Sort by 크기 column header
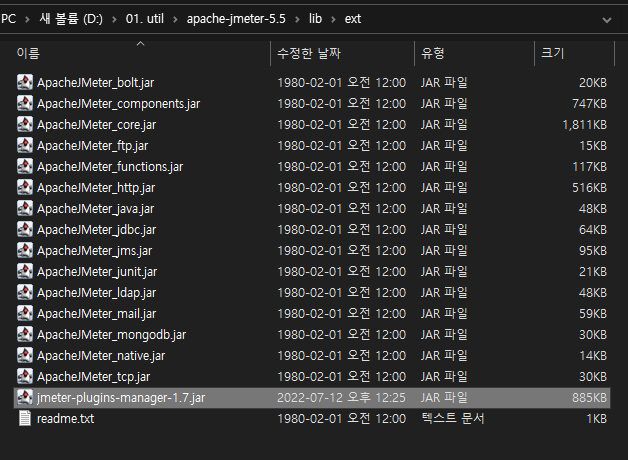Viewport: 628px width, 460px height. [x=552, y=53]
